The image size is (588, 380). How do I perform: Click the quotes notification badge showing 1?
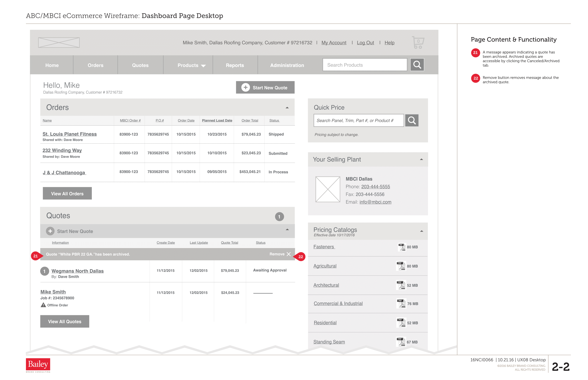[x=279, y=217]
